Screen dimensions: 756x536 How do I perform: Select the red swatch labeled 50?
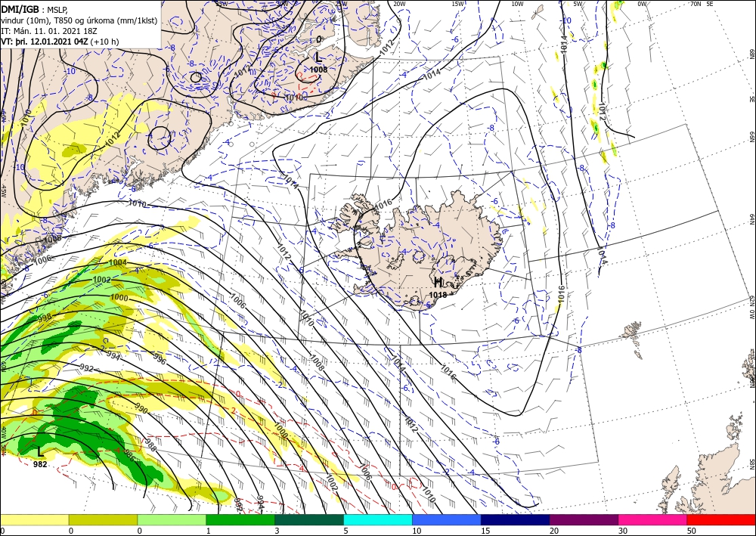[x=721, y=519]
